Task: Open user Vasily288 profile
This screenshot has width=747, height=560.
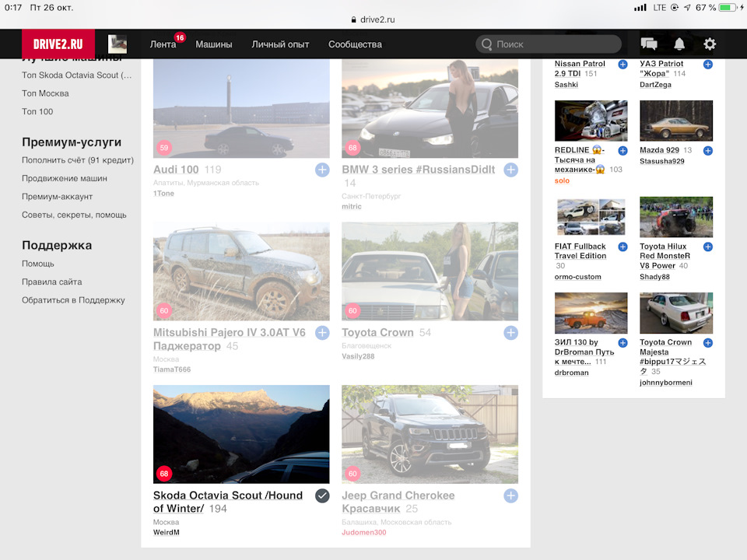Action: click(358, 356)
